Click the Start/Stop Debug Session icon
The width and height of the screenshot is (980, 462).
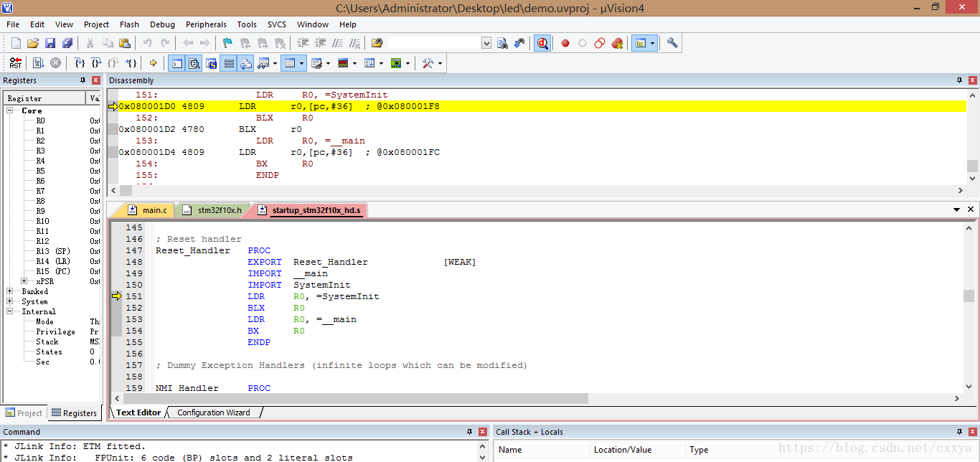coord(542,43)
